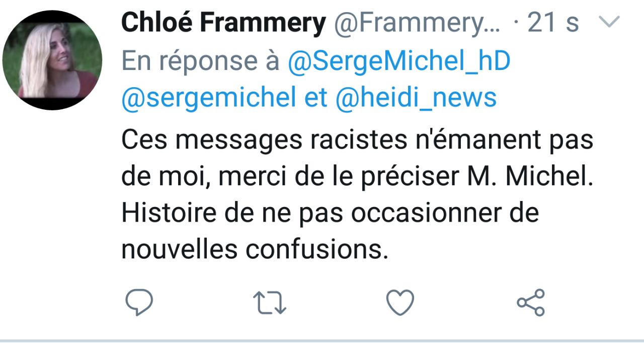Go to the @heidi_news account mention

click(x=416, y=98)
